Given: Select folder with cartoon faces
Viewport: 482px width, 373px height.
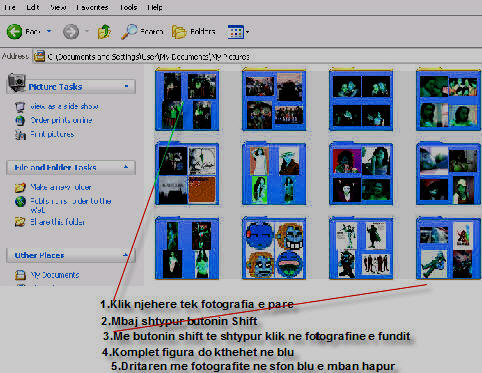Looking at the screenshot, I should pos(274,248).
